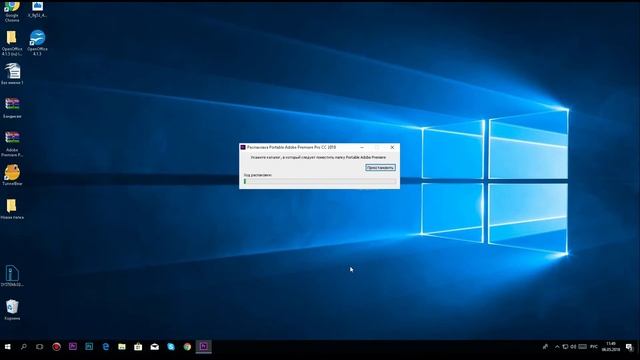640x360 pixels.
Task: Open the Windows Start menu
Action: [7, 347]
